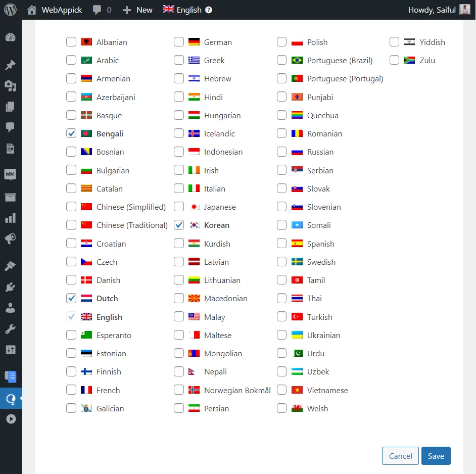476x474 pixels.
Task: Open Comments sidebar icon
Action: tap(10, 127)
